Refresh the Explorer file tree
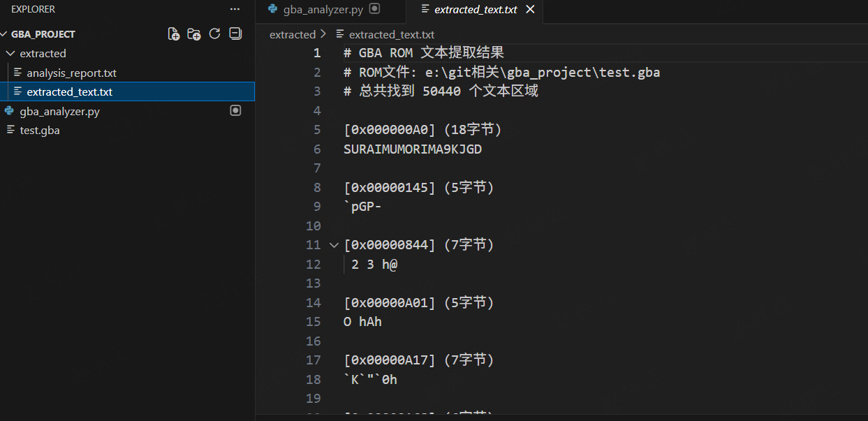The width and height of the screenshot is (868, 421). (215, 34)
